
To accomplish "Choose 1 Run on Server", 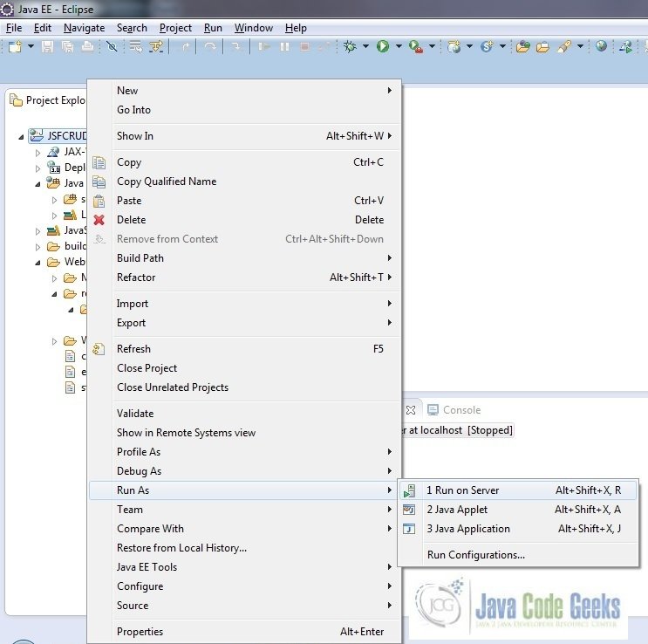I will click(x=518, y=490).
